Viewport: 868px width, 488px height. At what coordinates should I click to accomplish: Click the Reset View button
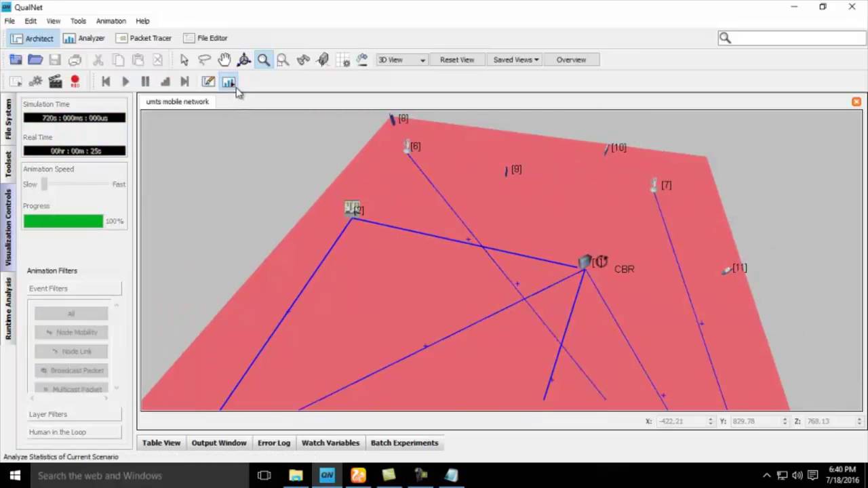[457, 60]
